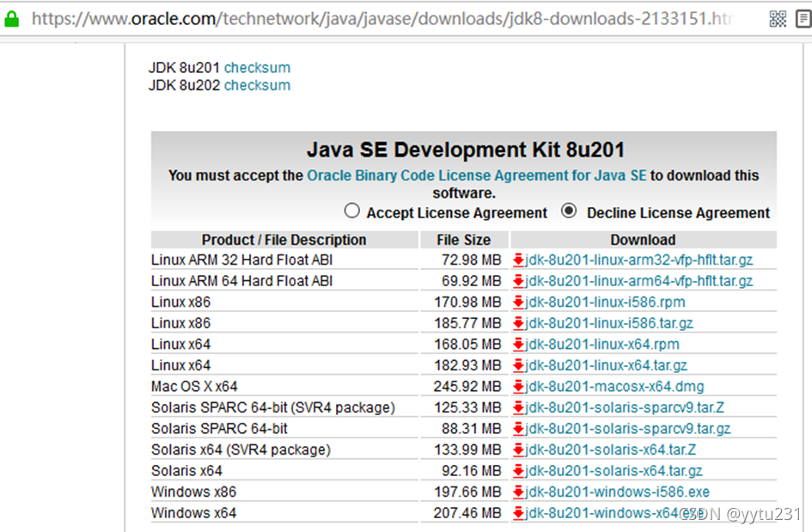Click the 207.46 MB file size
The width and height of the screenshot is (812, 532).
coord(467,513)
